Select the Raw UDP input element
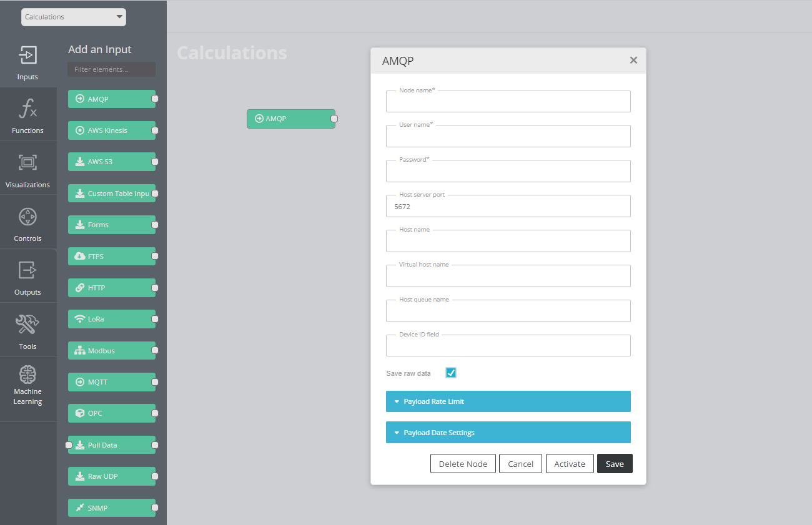 (x=112, y=476)
